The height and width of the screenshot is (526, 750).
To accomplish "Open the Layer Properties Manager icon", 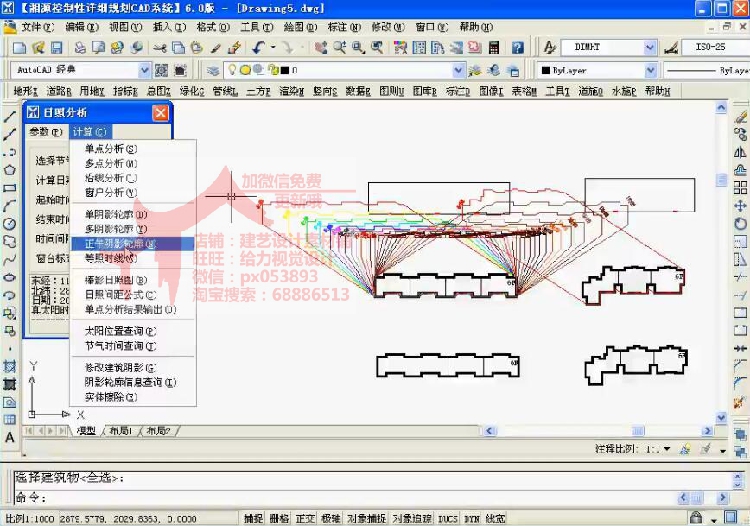I will (213, 71).
